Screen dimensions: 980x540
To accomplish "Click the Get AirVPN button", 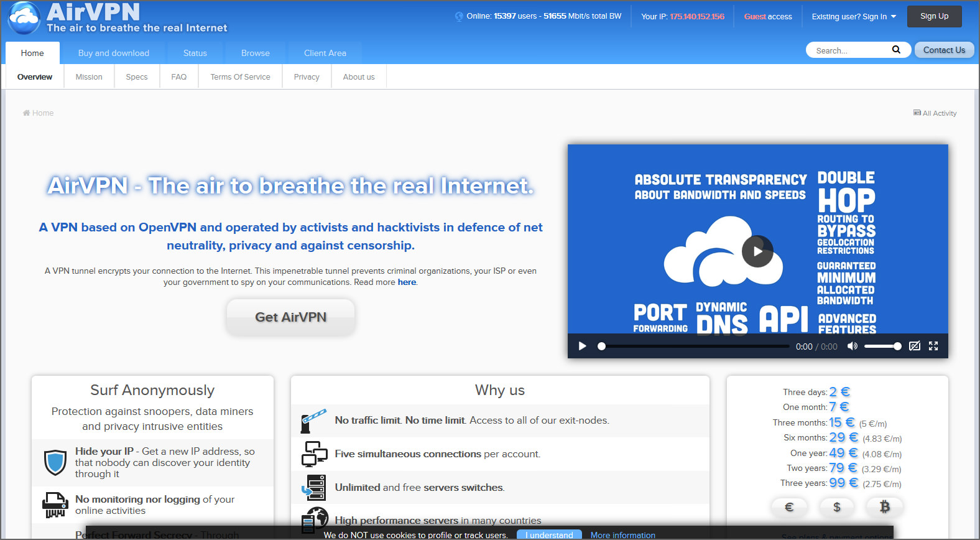I will [x=290, y=317].
